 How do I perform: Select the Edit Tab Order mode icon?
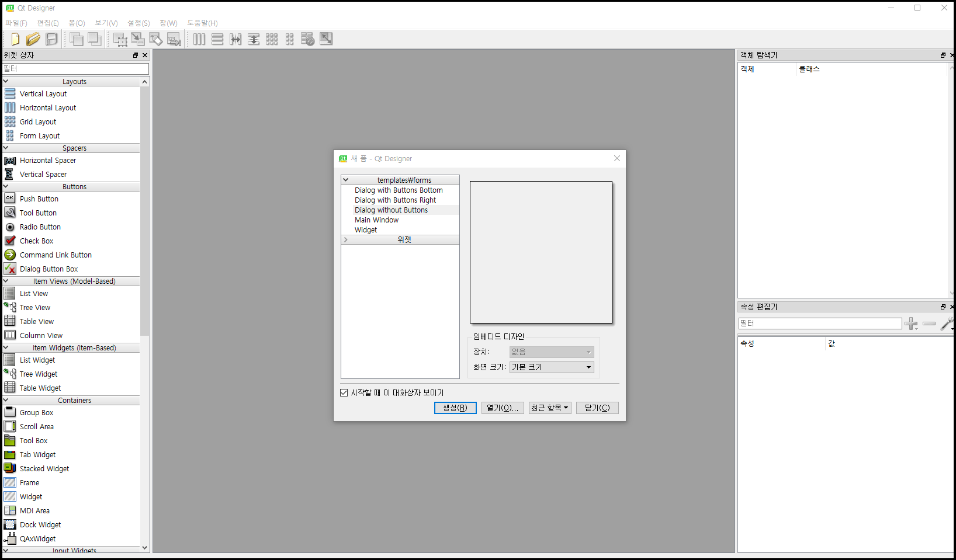(x=174, y=39)
